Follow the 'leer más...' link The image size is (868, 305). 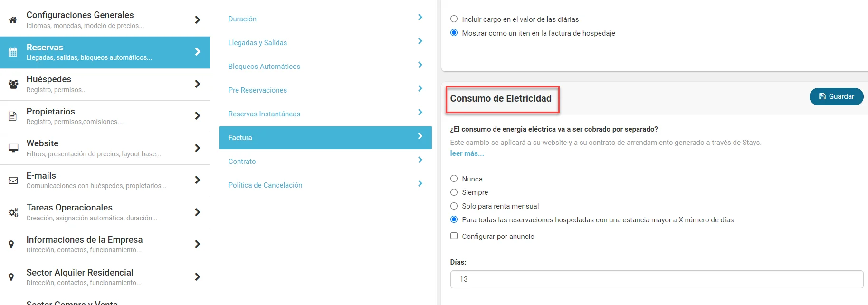pyautogui.click(x=467, y=153)
